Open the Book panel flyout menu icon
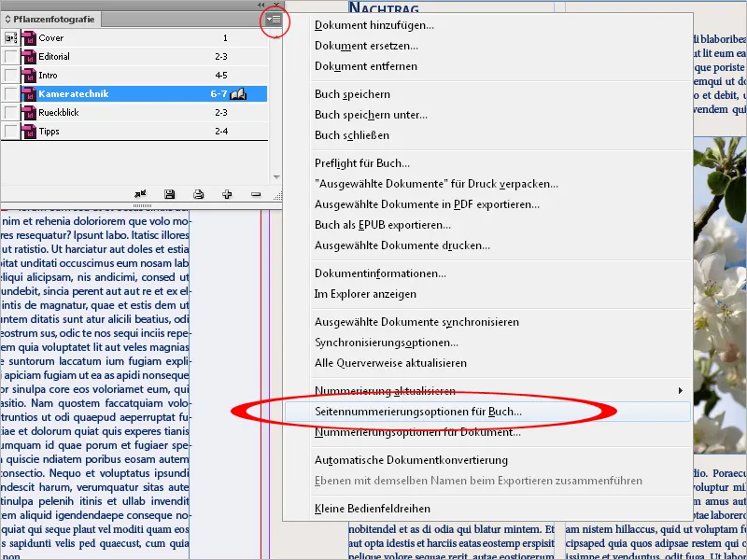747x560 pixels. 274,20
